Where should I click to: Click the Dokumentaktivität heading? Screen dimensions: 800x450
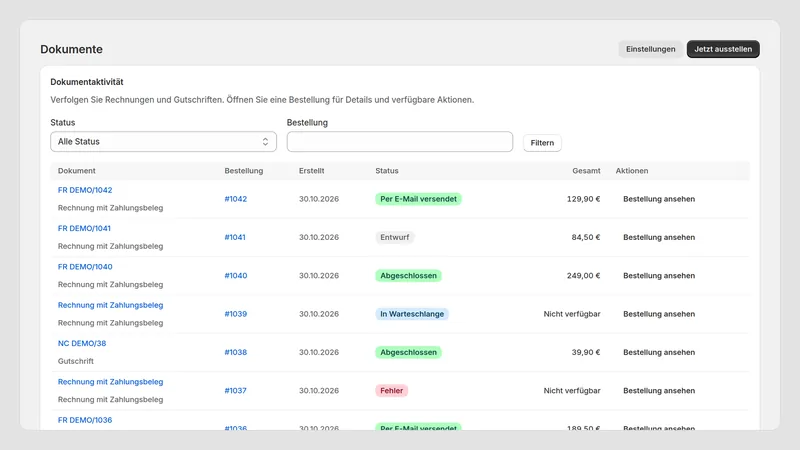[87, 82]
